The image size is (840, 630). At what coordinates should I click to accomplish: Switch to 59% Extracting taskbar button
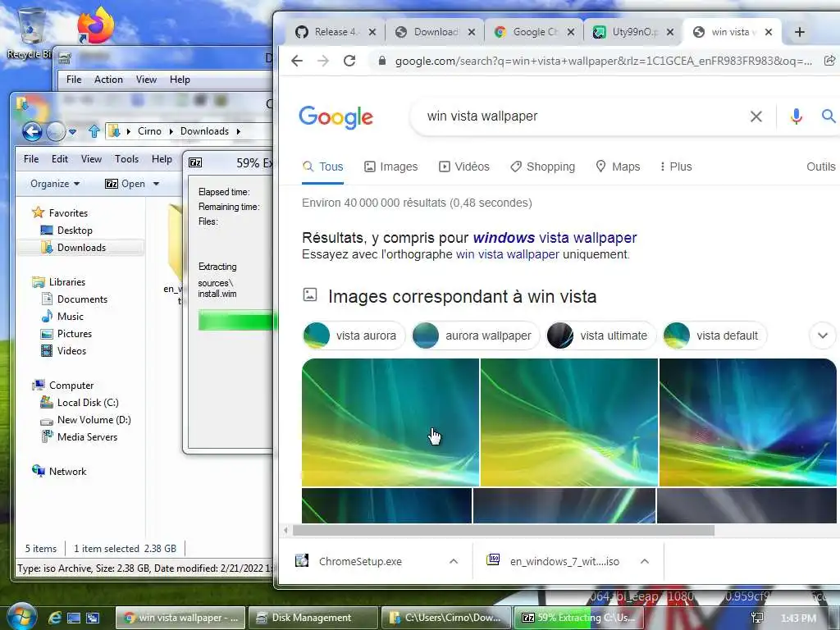pos(579,618)
